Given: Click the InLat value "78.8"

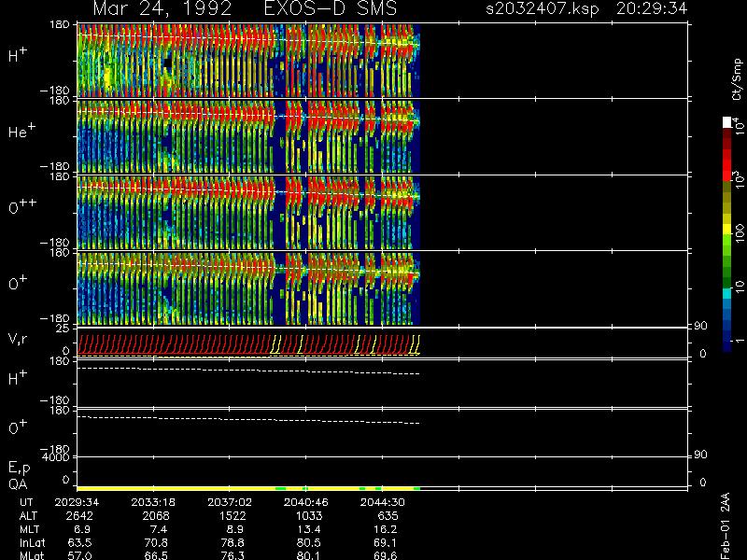Looking at the screenshot, I should coord(233,542).
